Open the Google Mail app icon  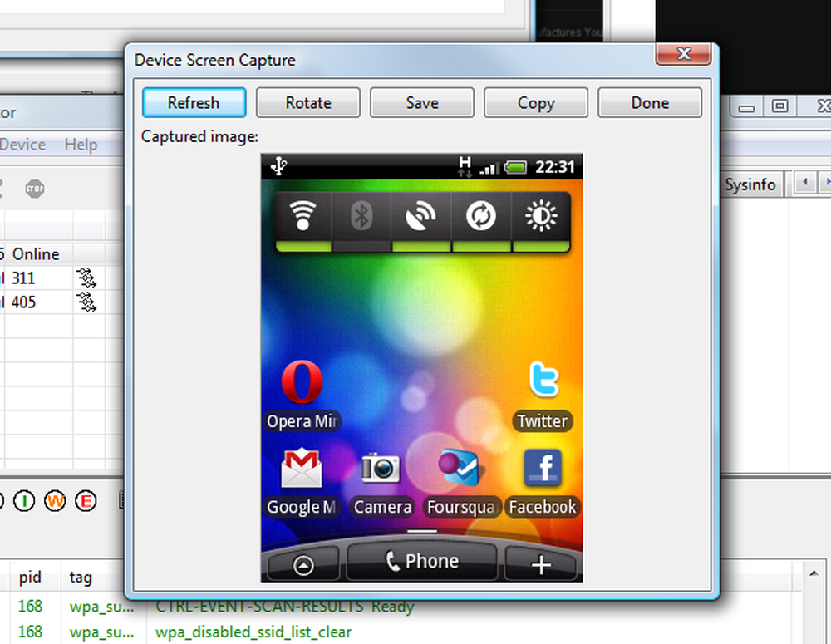(302, 482)
